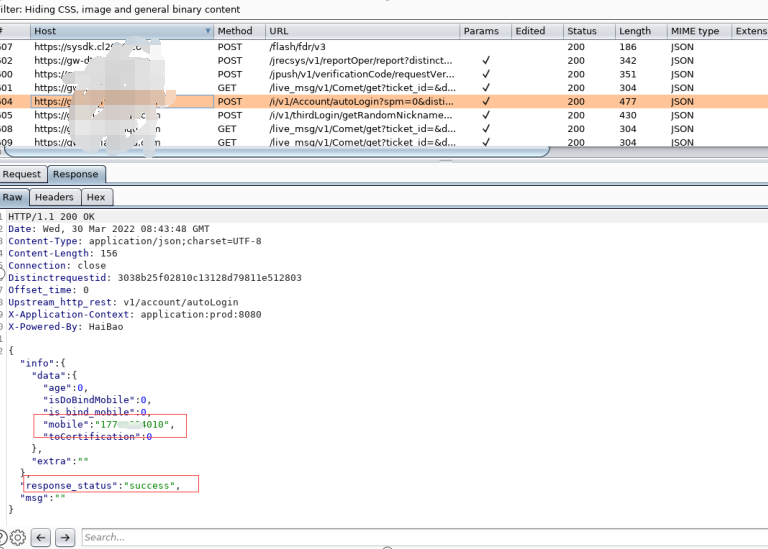Open the filter bar settings

(384, 9)
